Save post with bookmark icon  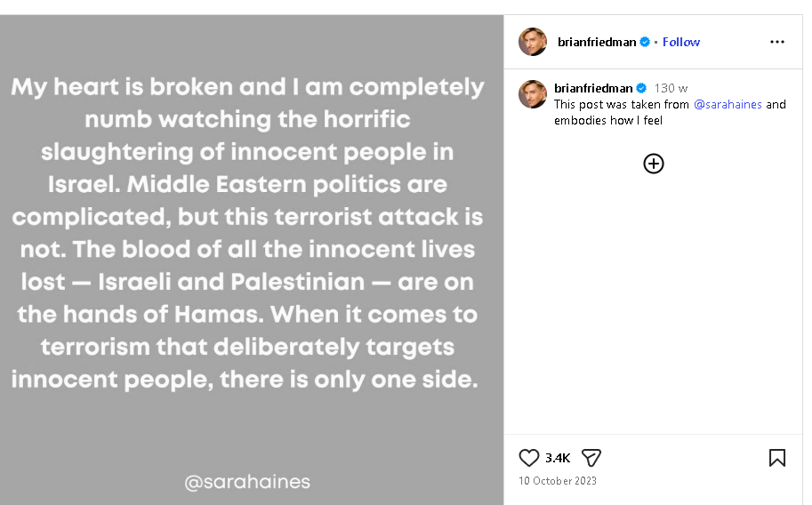tap(776, 458)
